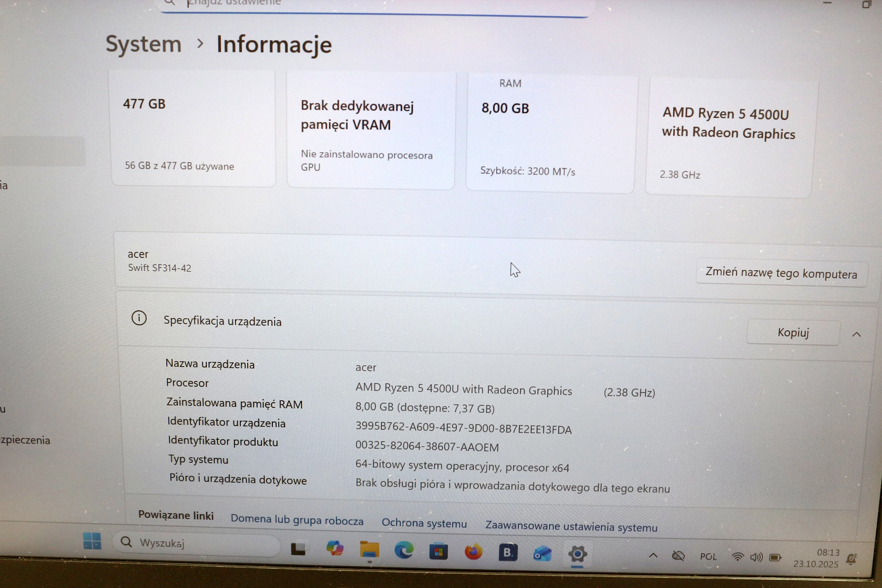Open Microsoft Store from the taskbar

coord(438,552)
